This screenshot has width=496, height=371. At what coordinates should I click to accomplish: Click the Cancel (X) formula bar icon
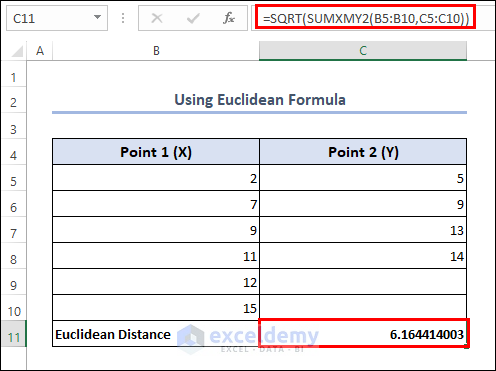click(x=157, y=18)
